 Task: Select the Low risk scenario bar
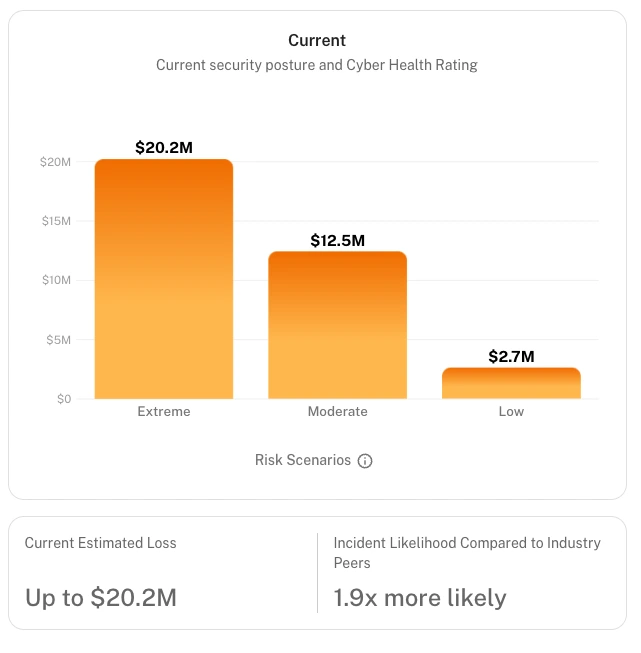pyautogui.click(x=511, y=384)
